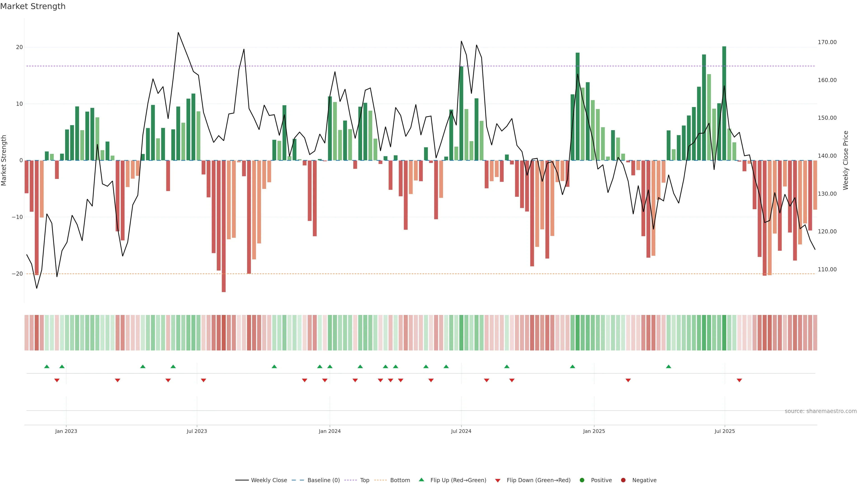868x488 pixels.
Task: Click the Jul 2024 x-axis label
Action: (x=461, y=431)
